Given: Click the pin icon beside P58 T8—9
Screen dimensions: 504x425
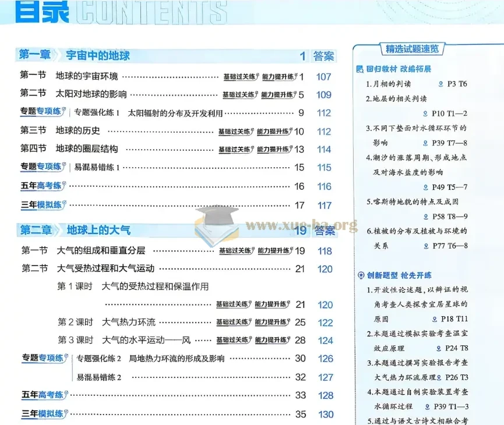Looking at the screenshot, I should (x=426, y=217).
